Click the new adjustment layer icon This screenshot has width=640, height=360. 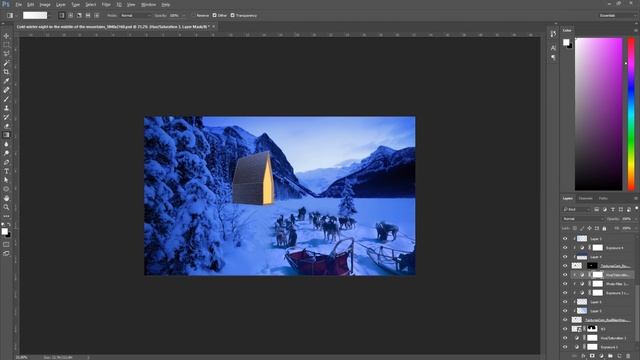point(601,356)
